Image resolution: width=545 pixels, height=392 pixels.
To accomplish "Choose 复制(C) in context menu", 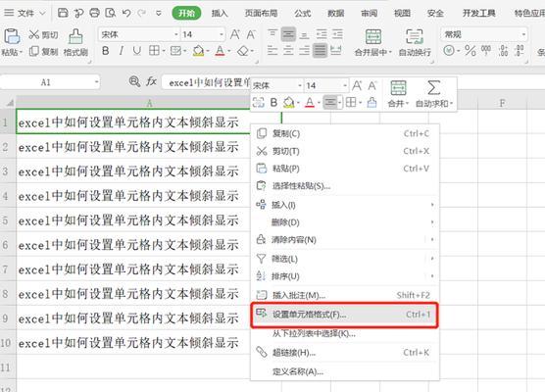I will (345, 133).
